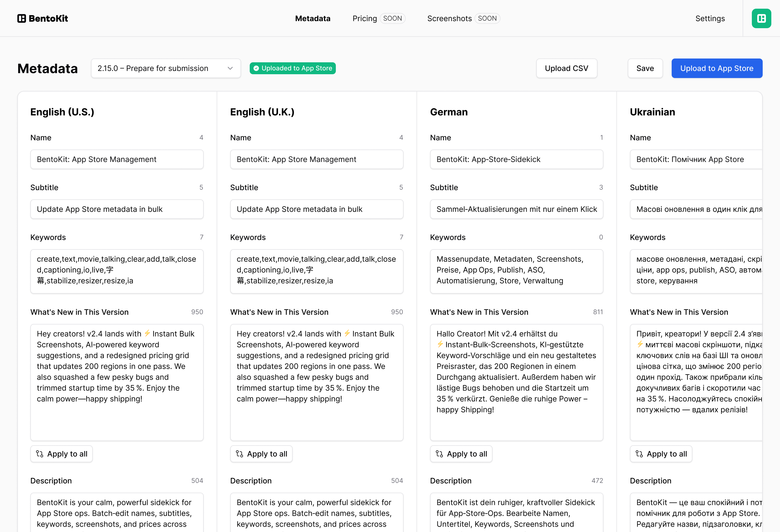
Task: Click the blue Upload to App Store button
Action: 717,69
